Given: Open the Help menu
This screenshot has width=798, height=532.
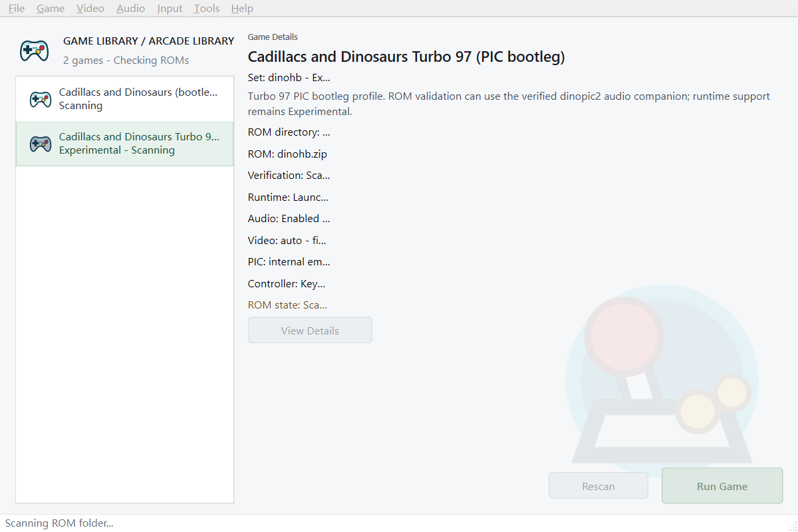Looking at the screenshot, I should click(242, 9).
